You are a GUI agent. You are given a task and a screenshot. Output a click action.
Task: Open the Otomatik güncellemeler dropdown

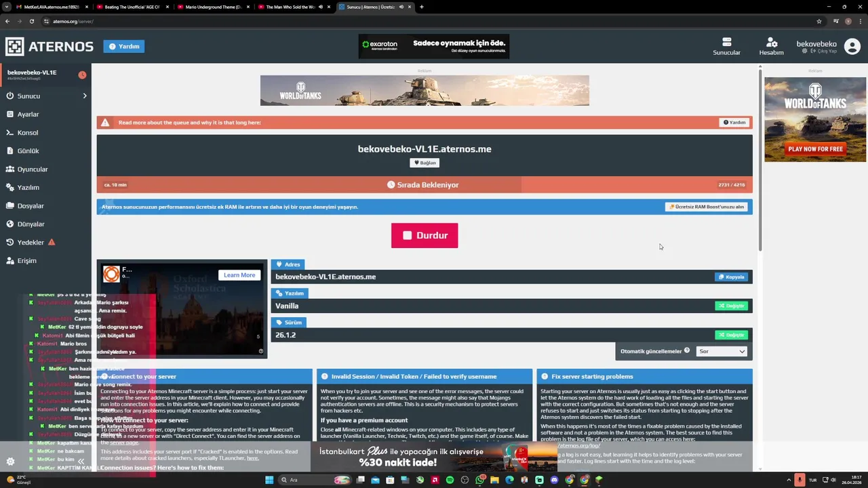coord(722,351)
